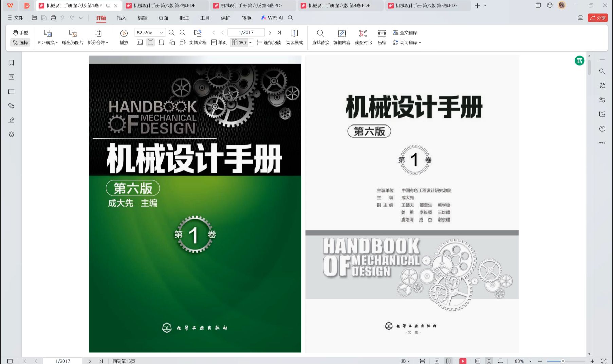Image resolution: width=613 pixels, height=364 pixels.
Task: Expand quick access toolbar customize arrow
Action: coord(81,18)
